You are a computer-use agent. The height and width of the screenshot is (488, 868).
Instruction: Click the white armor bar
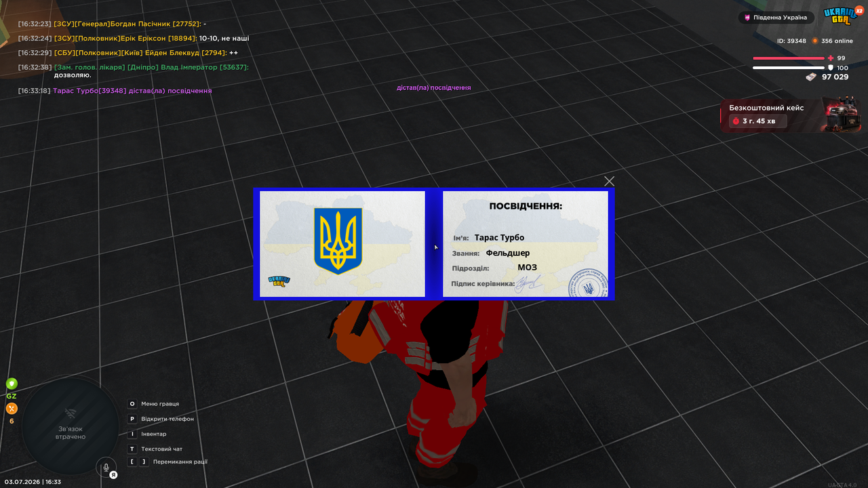[789, 68]
